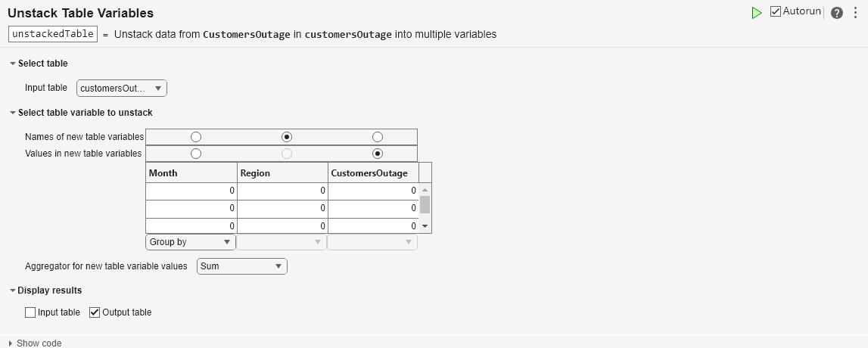Open the help question mark icon
The image size is (868, 348).
coord(836,13)
